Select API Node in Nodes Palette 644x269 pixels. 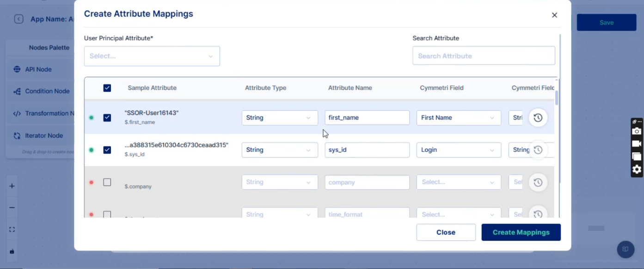(x=38, y=69)
